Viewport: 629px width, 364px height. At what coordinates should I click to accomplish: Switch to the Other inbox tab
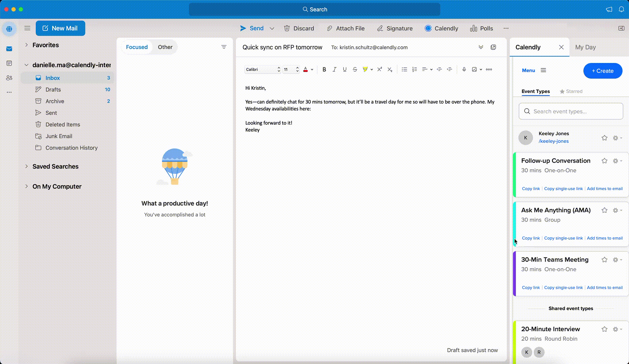(165, 47)
